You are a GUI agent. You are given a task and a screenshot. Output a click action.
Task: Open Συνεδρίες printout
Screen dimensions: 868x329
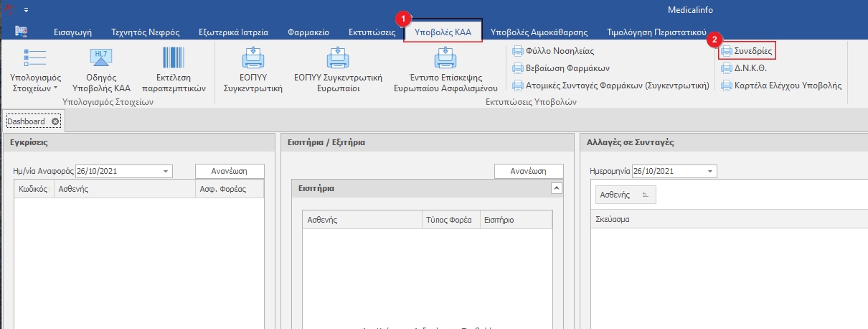[x=747, y=51]
